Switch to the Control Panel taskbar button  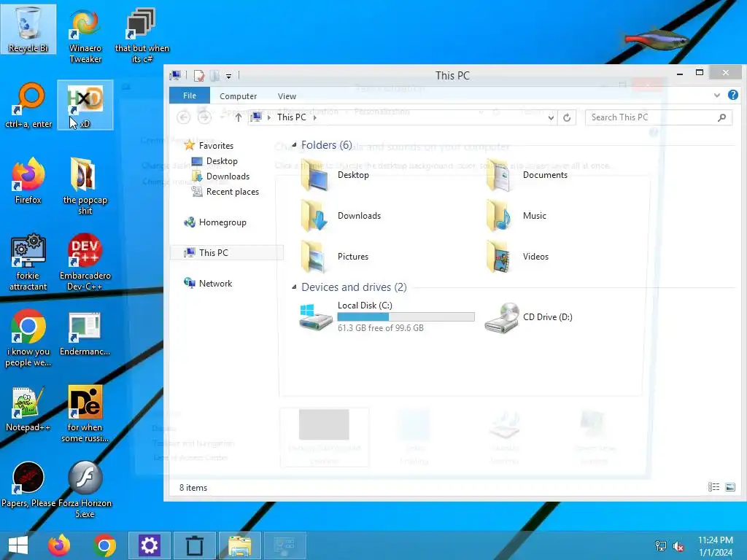pos(285,545)
